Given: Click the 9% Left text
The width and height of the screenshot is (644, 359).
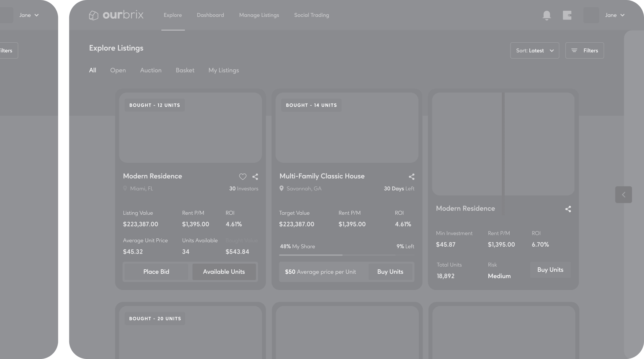Looking at the screenshot, I should point(405,246).
